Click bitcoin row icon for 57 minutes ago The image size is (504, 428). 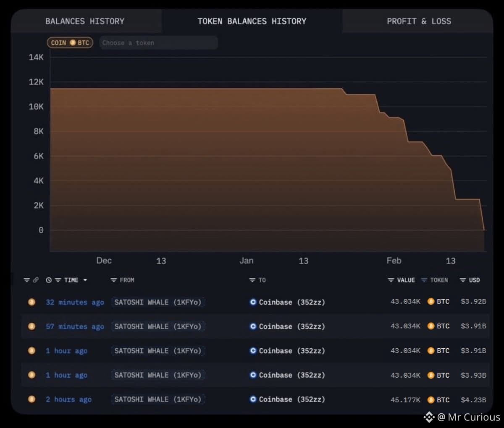31,326
